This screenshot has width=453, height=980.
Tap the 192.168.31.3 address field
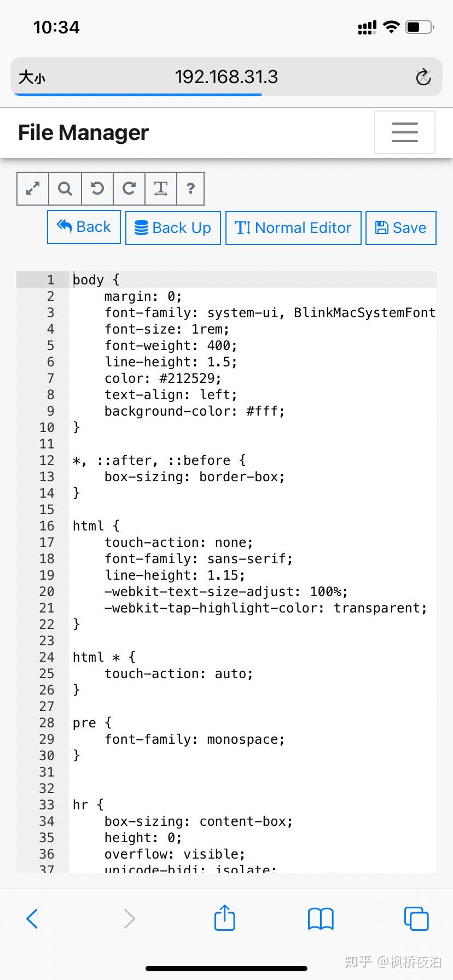point(226,77)
